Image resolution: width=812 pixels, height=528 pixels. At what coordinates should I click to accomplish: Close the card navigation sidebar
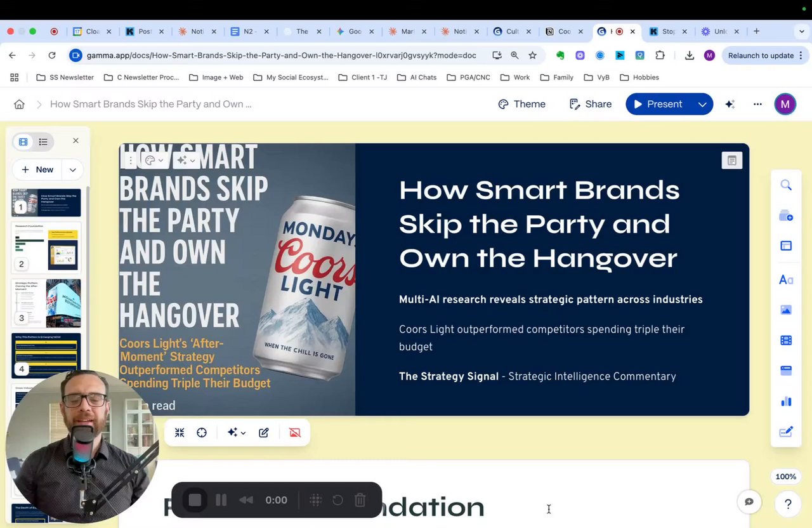tap(75, 140)
